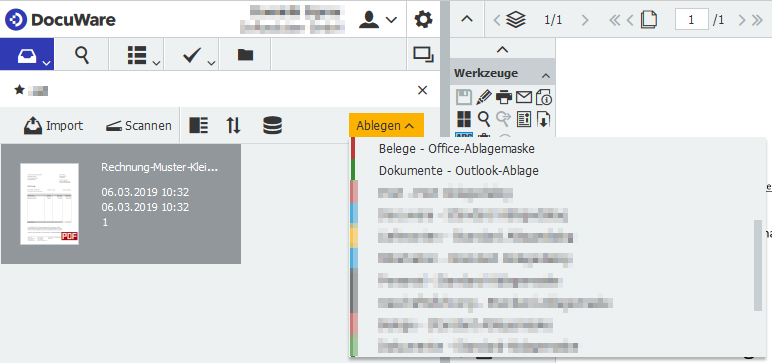Screen dimensions: 772x363
Task: Open the document trays tab
Action: 27,54
